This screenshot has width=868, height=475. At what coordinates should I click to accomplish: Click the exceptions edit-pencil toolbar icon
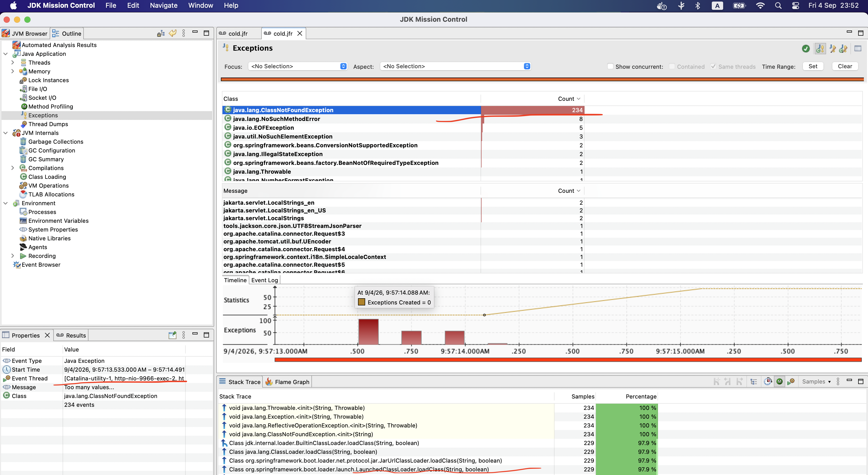pos(832,49)
